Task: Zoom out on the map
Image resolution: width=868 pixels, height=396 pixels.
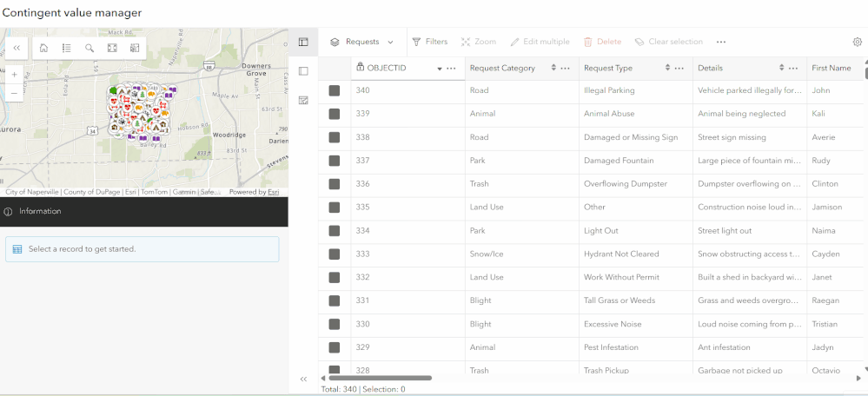Action: 15,93
